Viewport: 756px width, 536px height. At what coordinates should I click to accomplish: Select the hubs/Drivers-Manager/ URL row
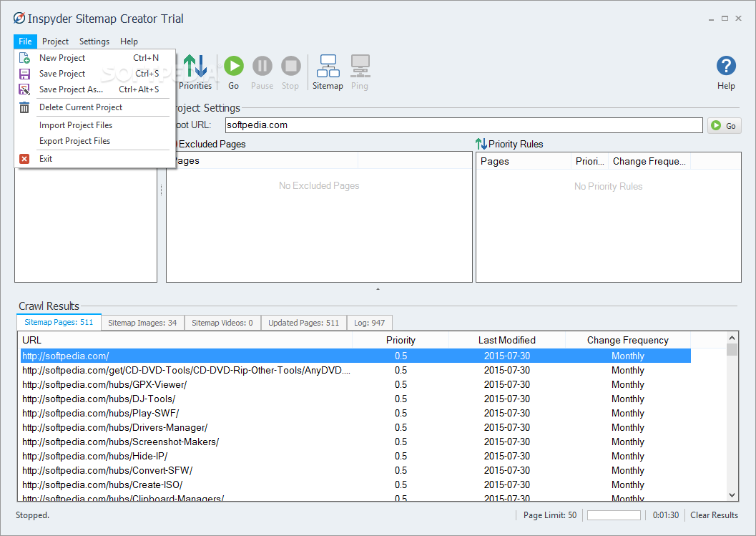pyautogui.click(x=355, y=428)
